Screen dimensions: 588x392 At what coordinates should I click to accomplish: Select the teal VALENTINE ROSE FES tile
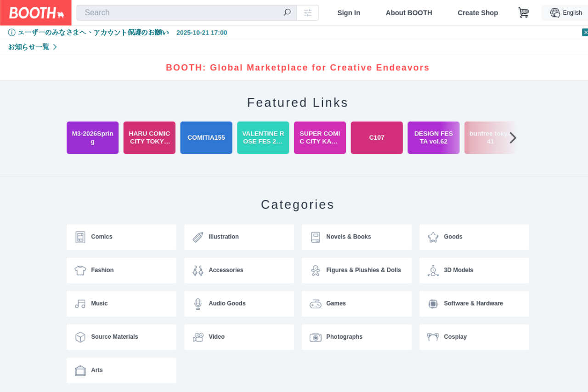coord(263,138)
